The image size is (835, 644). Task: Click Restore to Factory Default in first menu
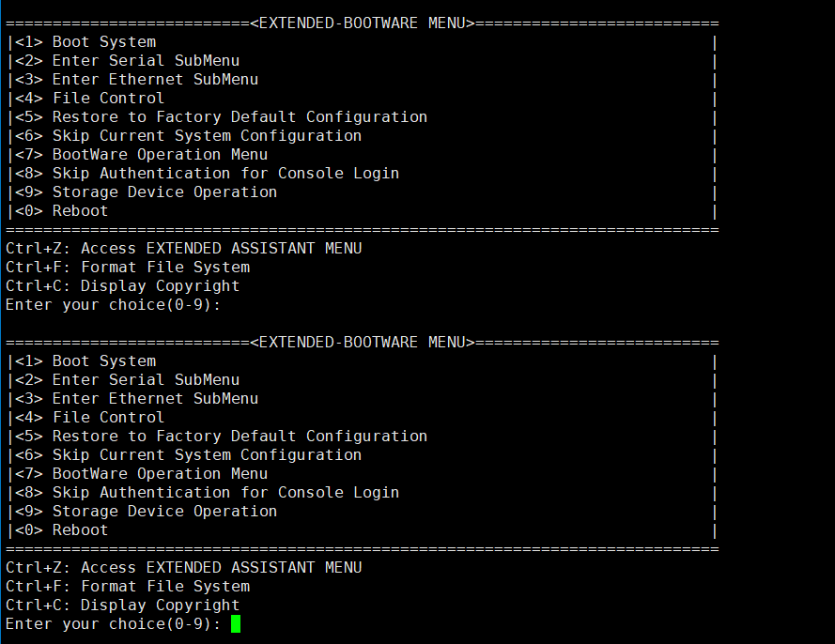pos(240,117)
